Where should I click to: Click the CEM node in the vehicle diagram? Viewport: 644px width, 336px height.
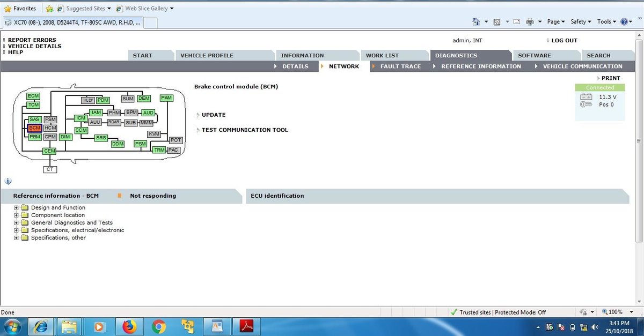(x=49, y=151)
